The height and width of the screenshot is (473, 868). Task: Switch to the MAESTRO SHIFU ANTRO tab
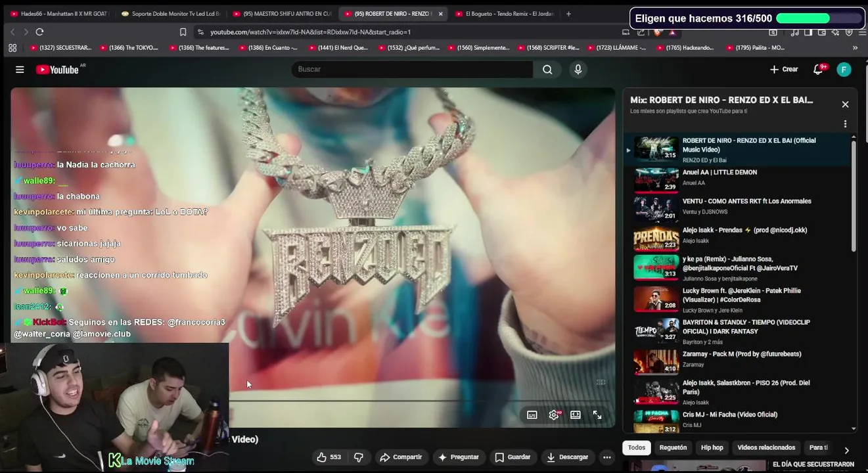[x=283, y=13]
